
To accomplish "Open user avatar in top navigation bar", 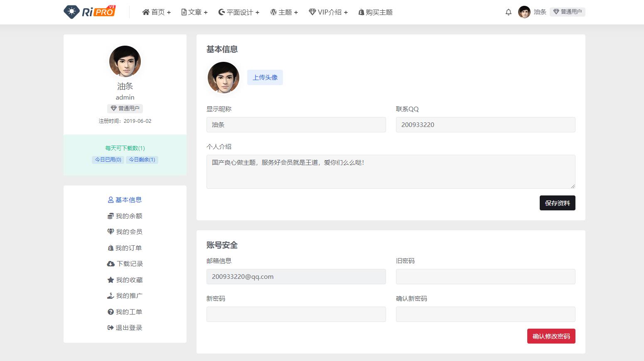I will tap(524, 12).
